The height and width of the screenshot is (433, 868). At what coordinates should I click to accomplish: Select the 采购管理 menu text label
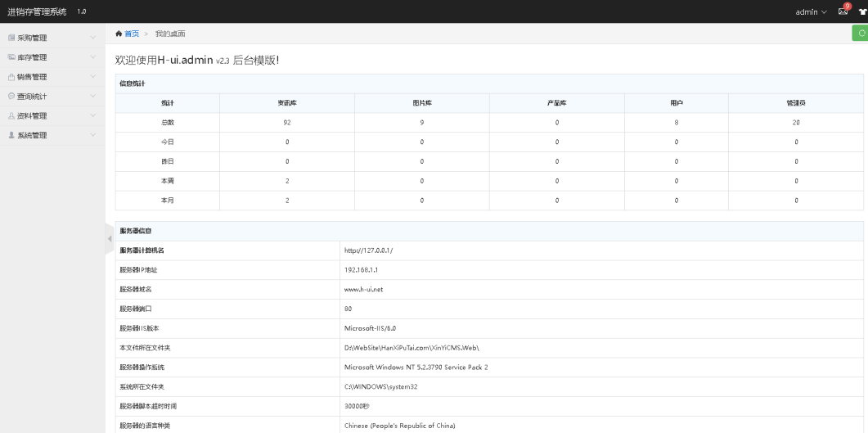(x=33, y=38)
